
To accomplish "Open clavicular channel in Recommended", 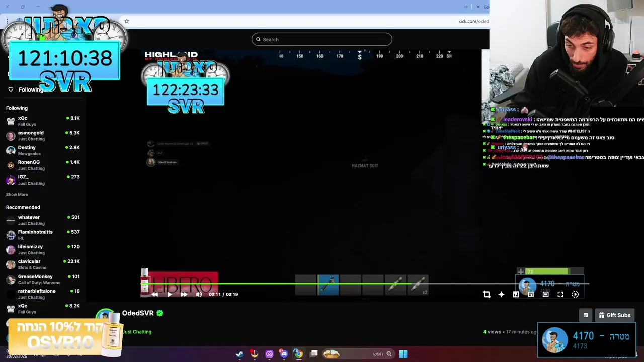I will click(43, 264).
